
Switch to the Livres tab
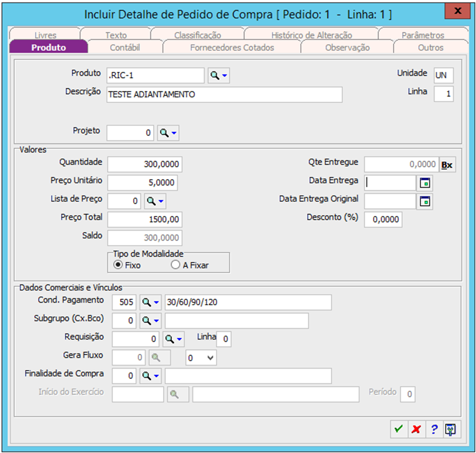(45, 35)
